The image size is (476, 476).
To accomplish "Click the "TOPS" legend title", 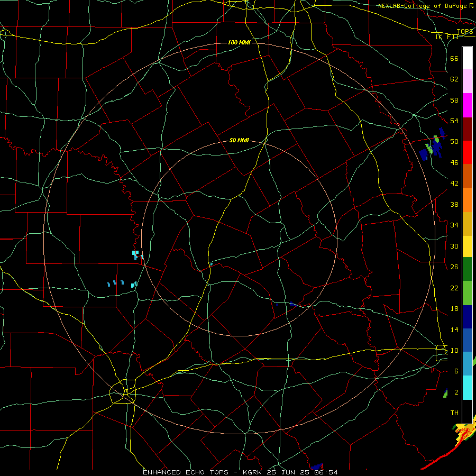I will (x=465, y=32).
